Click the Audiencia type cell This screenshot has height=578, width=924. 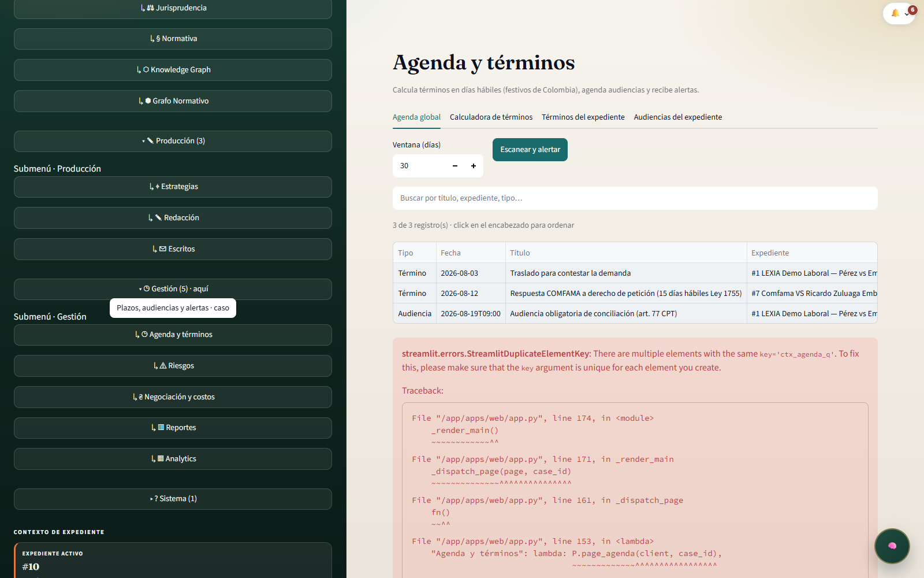[x=414, y=314]
